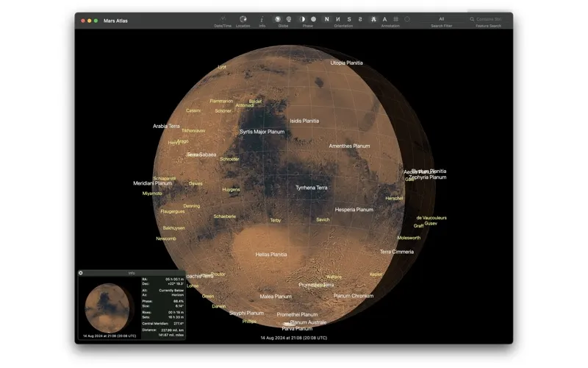
Task: Select the textured globe view icon
Action: (278, 19)
